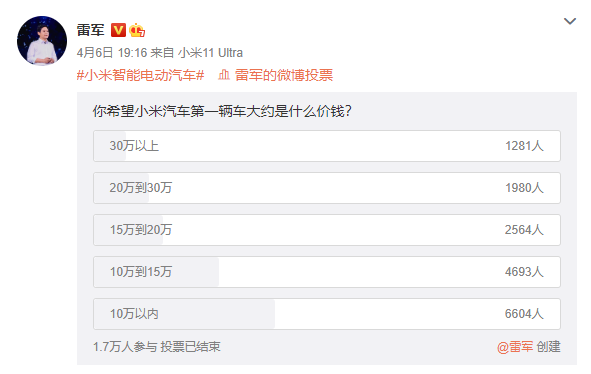Click the @雷军 creator mention
Image resolution: width=591 pixels, height=374 pixels.
(515, 347)
